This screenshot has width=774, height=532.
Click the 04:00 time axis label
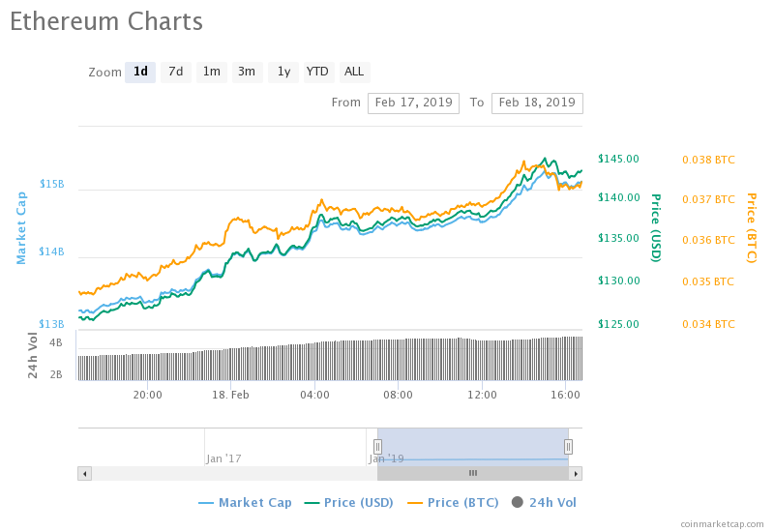[315, 395]
